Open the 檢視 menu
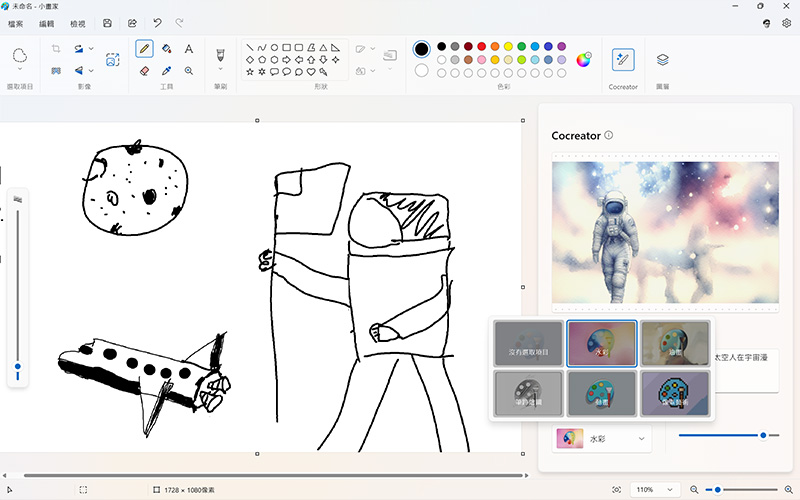The image size is (800, 500). (78, 23)
